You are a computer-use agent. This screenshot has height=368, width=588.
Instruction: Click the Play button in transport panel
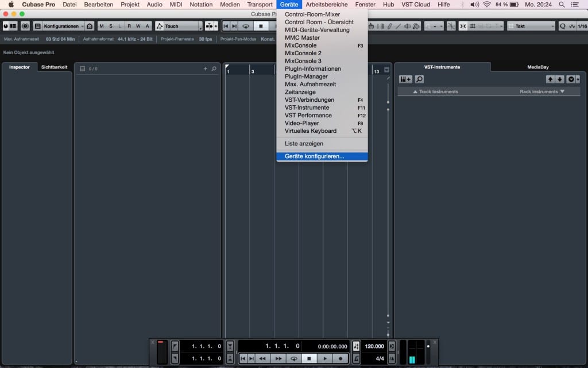point(325,359)
